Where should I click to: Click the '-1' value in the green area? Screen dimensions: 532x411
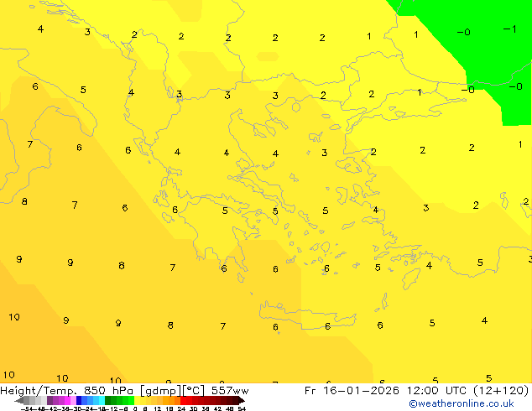(x=509, y=29)
